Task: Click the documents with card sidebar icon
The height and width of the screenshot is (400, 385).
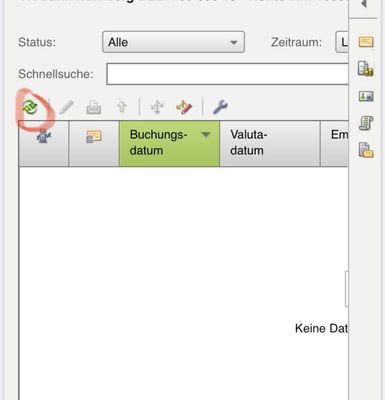Action: 366,150
